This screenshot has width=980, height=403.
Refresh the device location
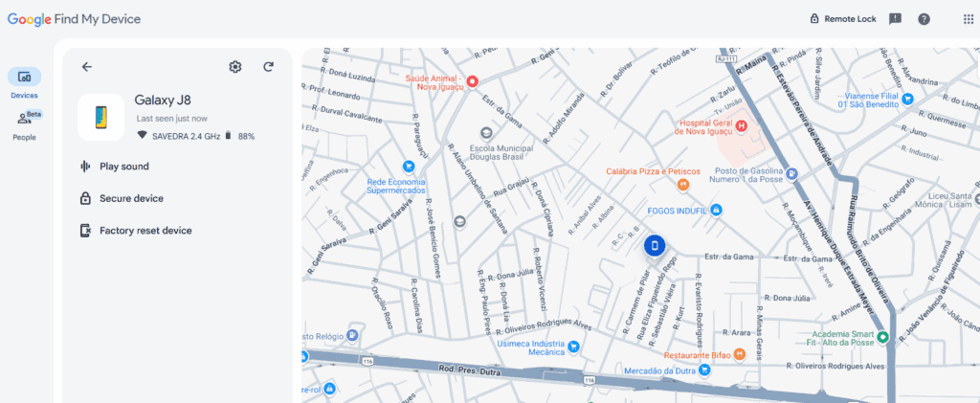click(269, 67)
